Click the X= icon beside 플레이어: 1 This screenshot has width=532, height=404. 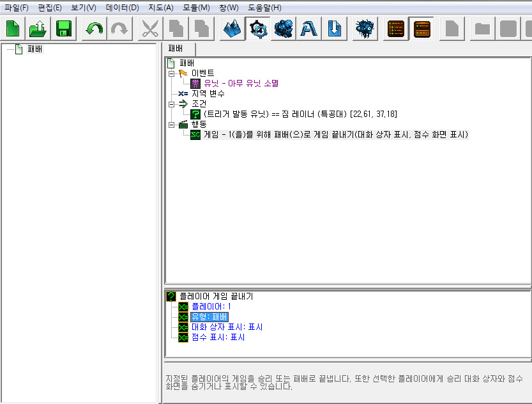(183, 307)
